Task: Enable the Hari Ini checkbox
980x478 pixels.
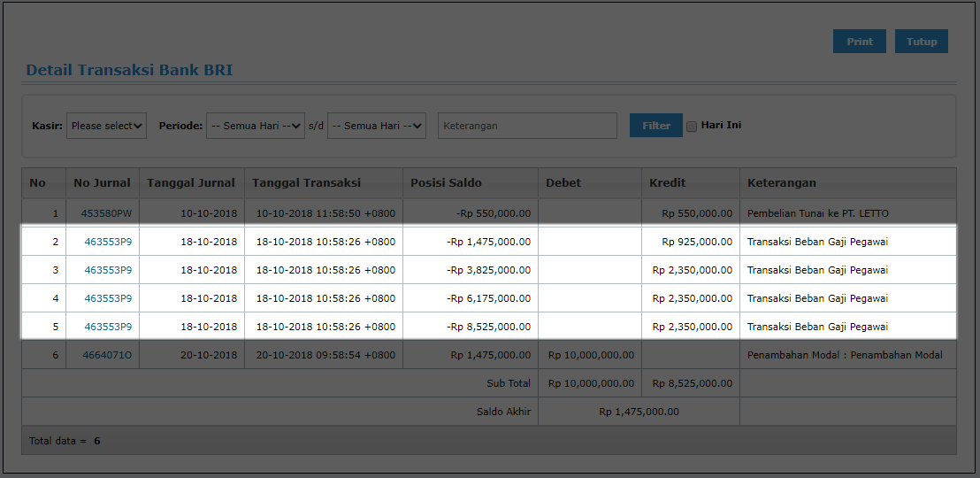Action: (x=692, y=127)
